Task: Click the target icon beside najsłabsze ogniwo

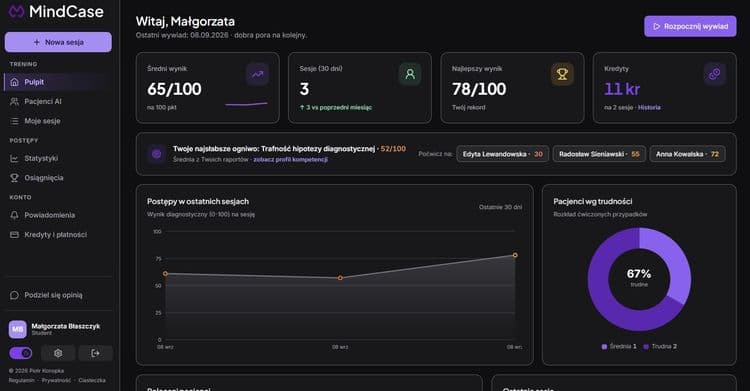Action: 156,154
